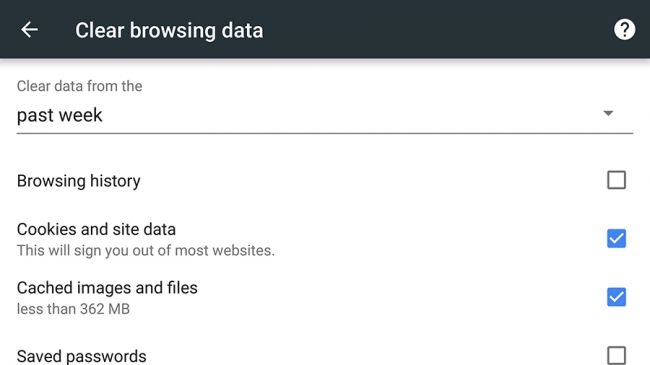Screen dimensions: 650x365
Task: Click the 'Clear browsing data' page title
Action: pyautogui.click(x=169, y=31)
